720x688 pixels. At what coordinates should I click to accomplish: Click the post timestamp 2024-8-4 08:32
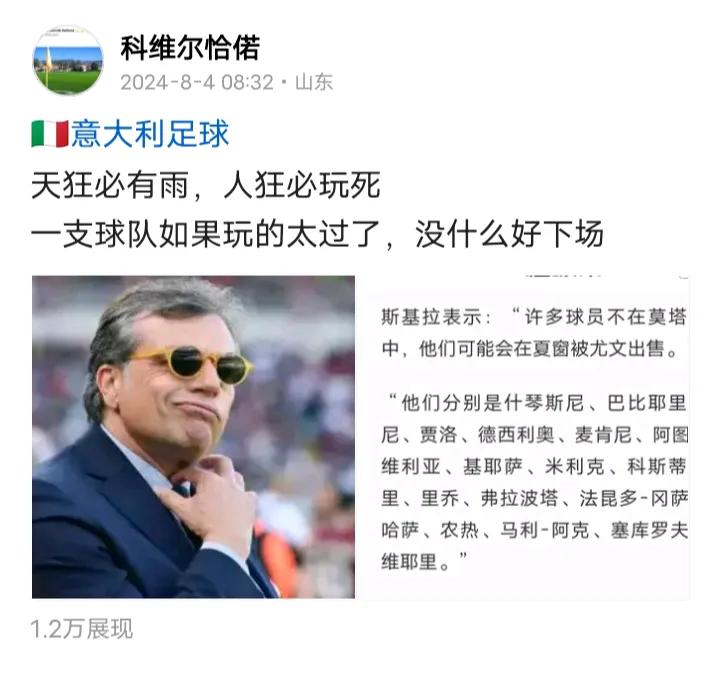pos(197,83)
